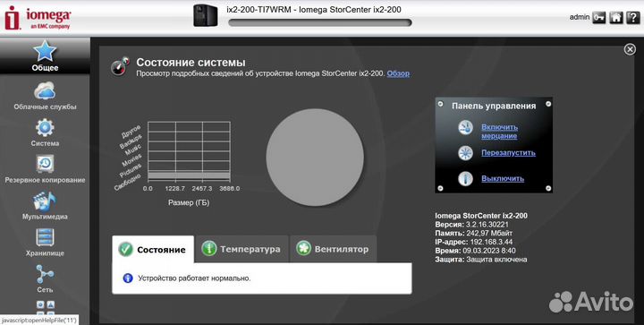
Task: Click the storage usage pie chart
Action: 315,158
